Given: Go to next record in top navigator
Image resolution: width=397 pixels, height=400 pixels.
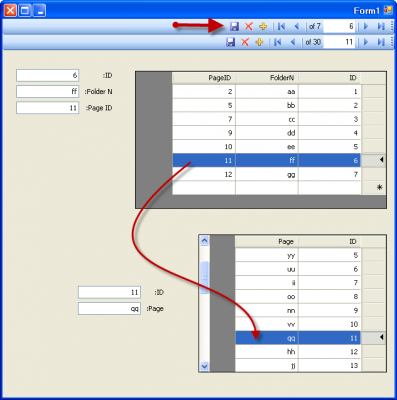Looking at the screenshot, I should (x=366, y=26).
